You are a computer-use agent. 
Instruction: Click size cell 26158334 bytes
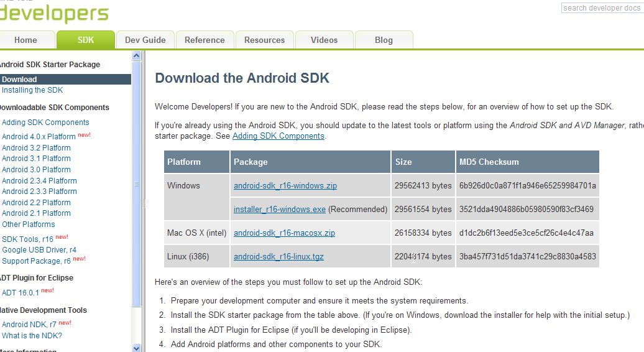tap(423, 233)
